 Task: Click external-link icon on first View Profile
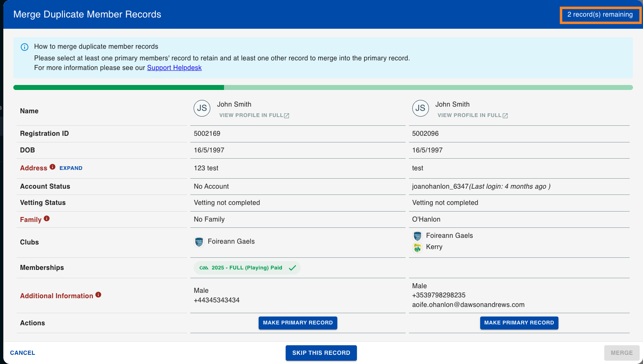pyautogui.click(x=287, y=116)
